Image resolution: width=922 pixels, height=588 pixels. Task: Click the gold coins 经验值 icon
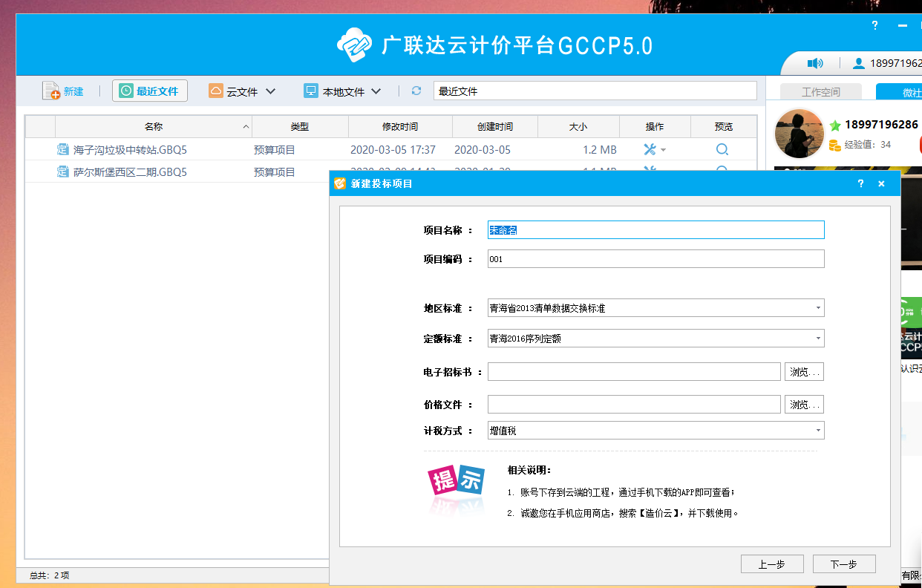(834, 145)
